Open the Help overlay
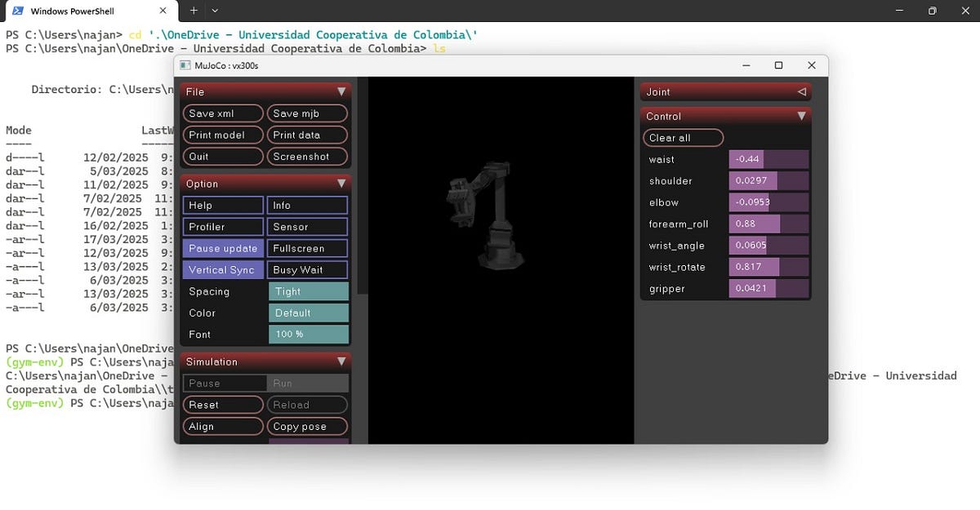980x510 pixels. pyautogui.click(x=223, y=205)
